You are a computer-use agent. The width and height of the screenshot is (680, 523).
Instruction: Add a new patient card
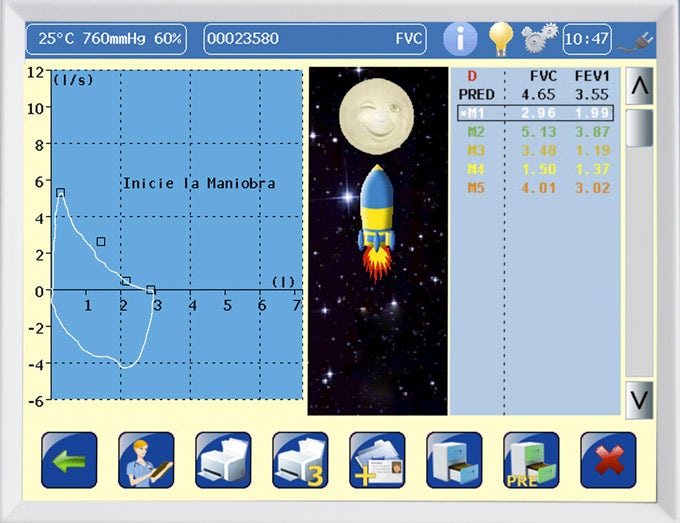tap(377, 460)
